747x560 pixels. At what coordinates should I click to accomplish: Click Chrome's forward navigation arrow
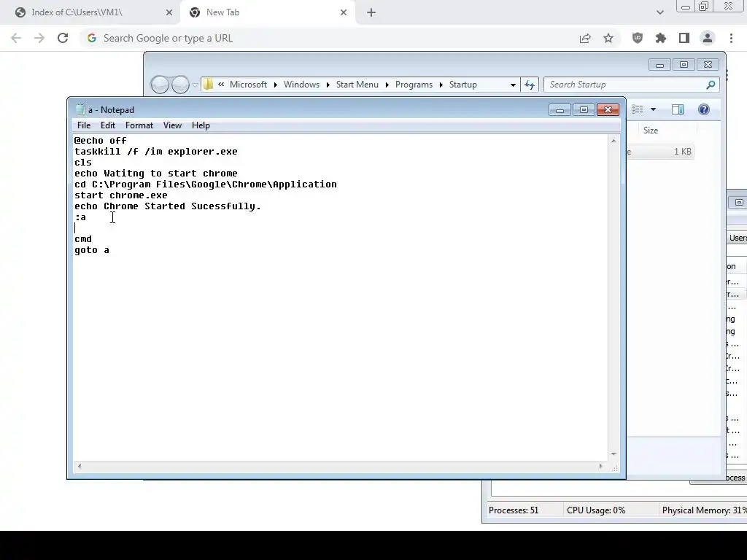coord(39,38)
